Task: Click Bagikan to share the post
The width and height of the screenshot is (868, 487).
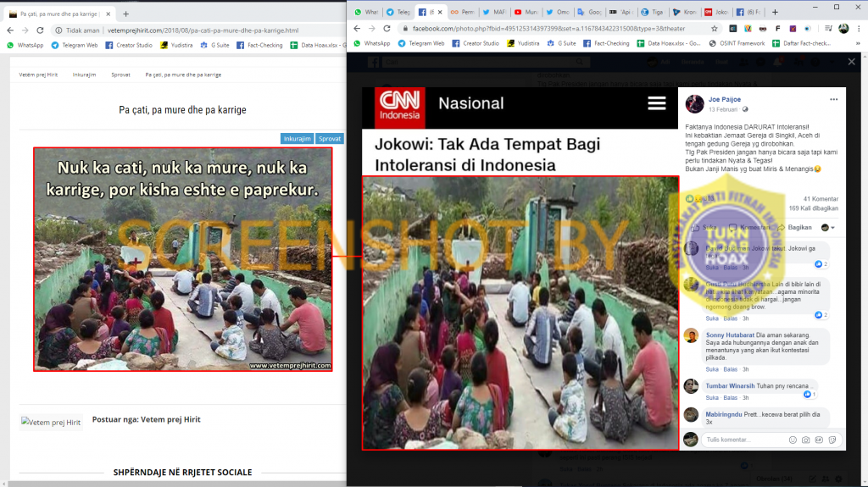Action: coord(794,228)
